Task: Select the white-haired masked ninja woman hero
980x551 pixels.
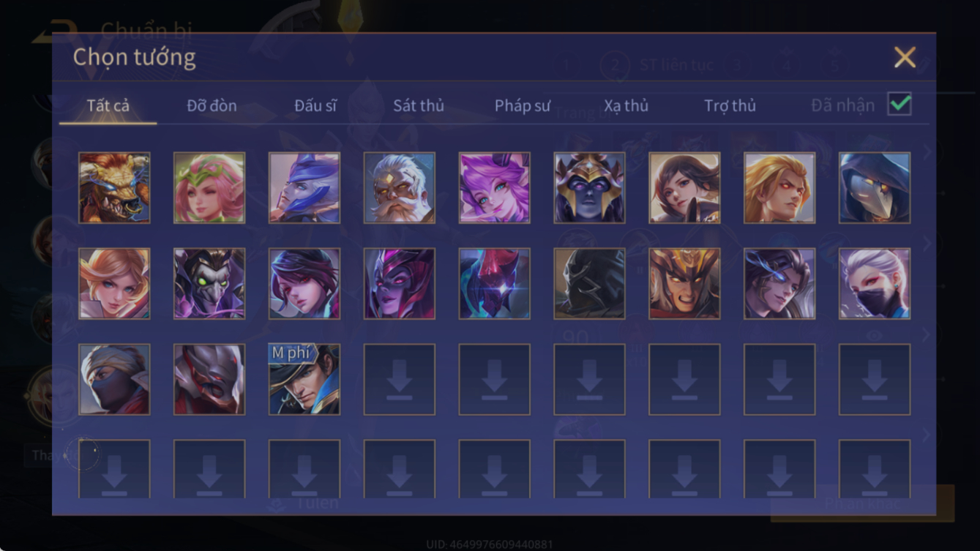Action: point(875,284)
